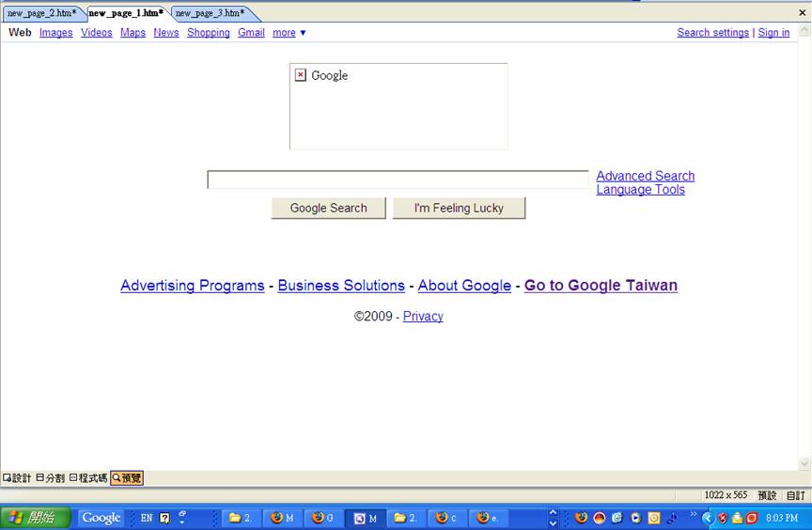This screenshot has width=812, height=530.
Task: Select the 預覽 (Preview) view
Action: (x=126, y=477)
